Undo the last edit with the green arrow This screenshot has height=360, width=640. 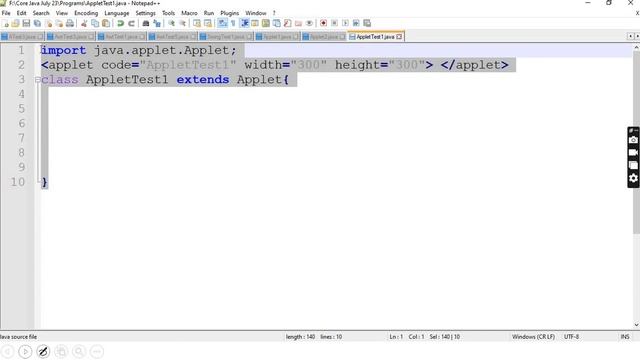coord(120,23)
